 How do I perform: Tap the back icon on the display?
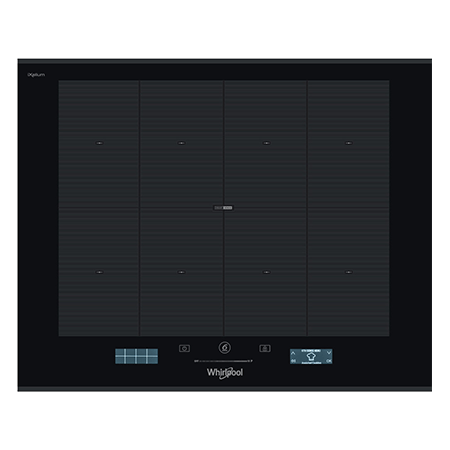(293, 361)
